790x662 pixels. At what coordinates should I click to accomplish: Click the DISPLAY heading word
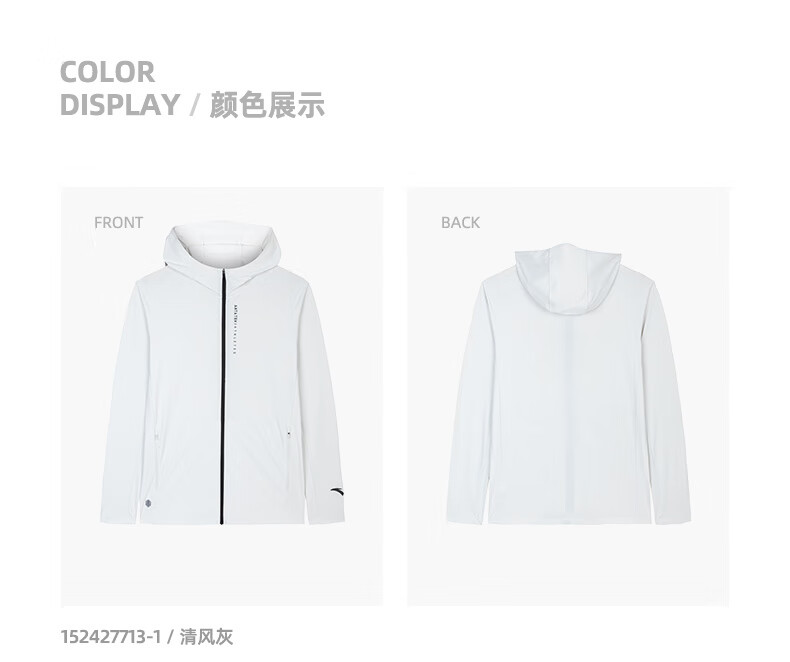120,105
